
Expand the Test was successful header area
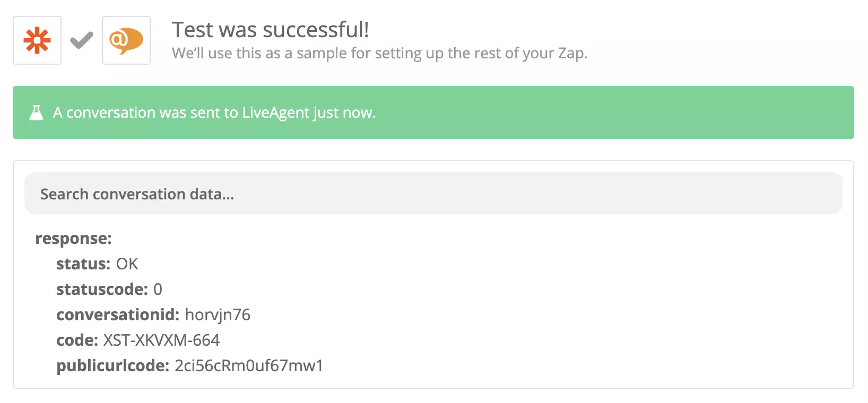(270, 30)
